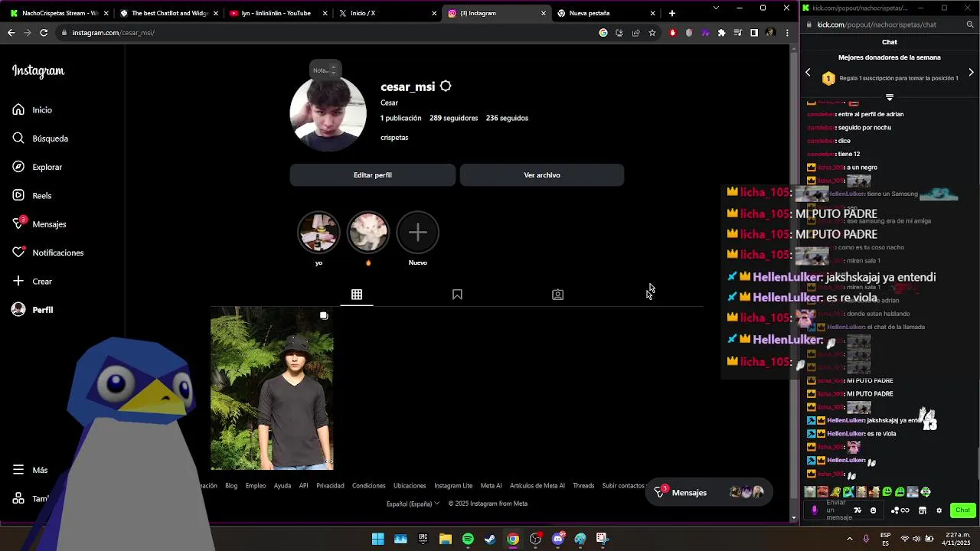
Task: Open the Kick shop icon
Action: click(x=923, y=510)
